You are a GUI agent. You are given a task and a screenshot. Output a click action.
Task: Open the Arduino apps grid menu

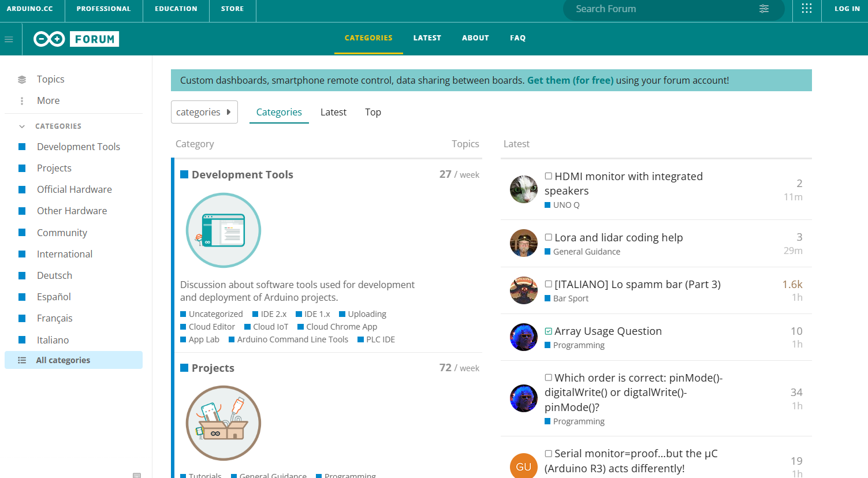point(807,9)
